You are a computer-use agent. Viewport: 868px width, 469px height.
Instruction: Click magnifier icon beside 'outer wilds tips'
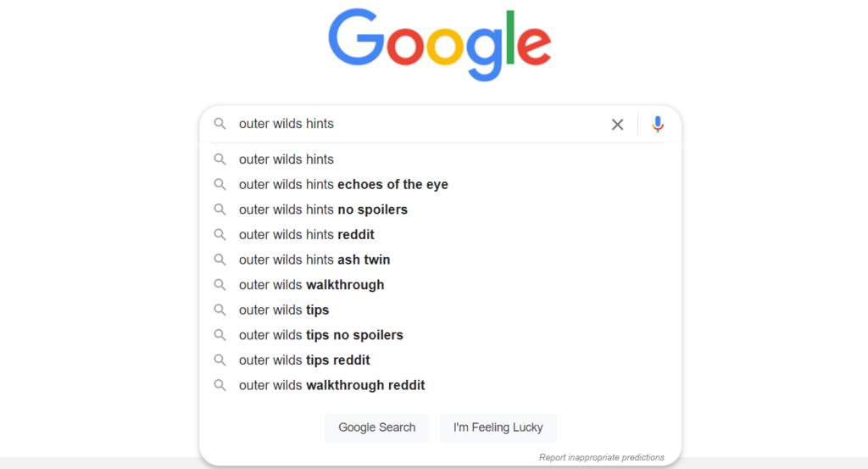220,310
